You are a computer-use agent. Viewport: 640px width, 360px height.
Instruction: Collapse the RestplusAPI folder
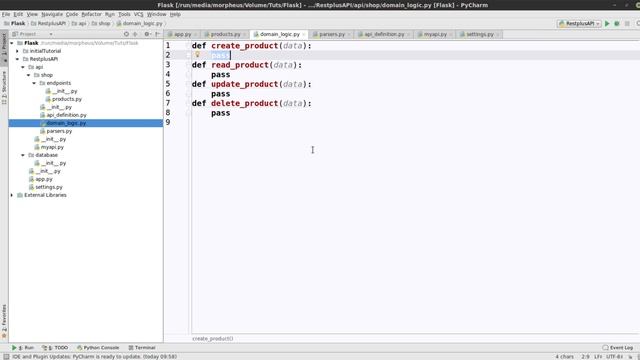[x=18, y=59]
